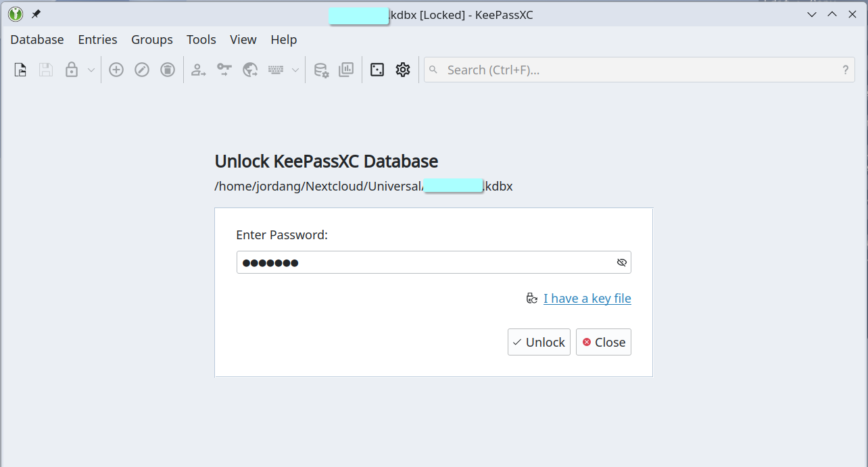The image size is (868, 467).
Task: Click the Lock Database padlock icon
Action: (x=72, y=70)
